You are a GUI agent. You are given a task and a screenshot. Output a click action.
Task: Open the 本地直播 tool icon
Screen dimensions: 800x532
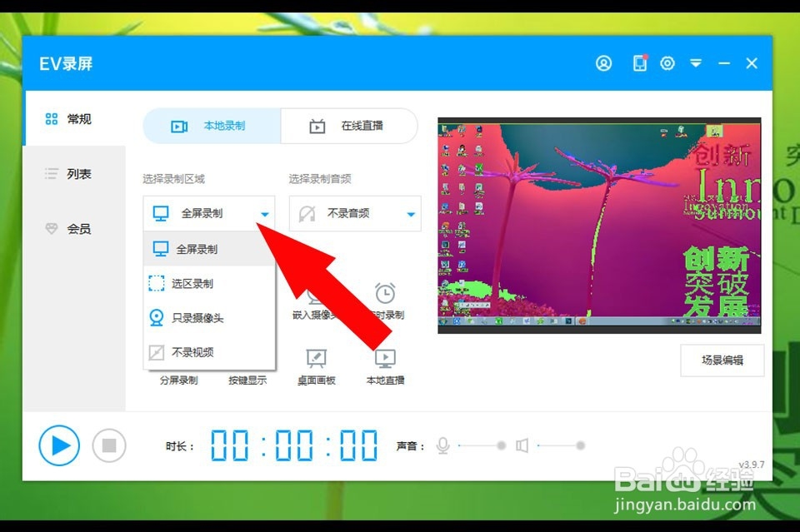385,358
